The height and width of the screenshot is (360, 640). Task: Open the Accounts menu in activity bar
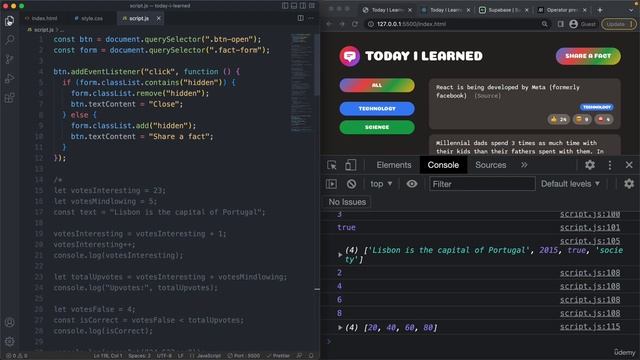pos(9,322)
